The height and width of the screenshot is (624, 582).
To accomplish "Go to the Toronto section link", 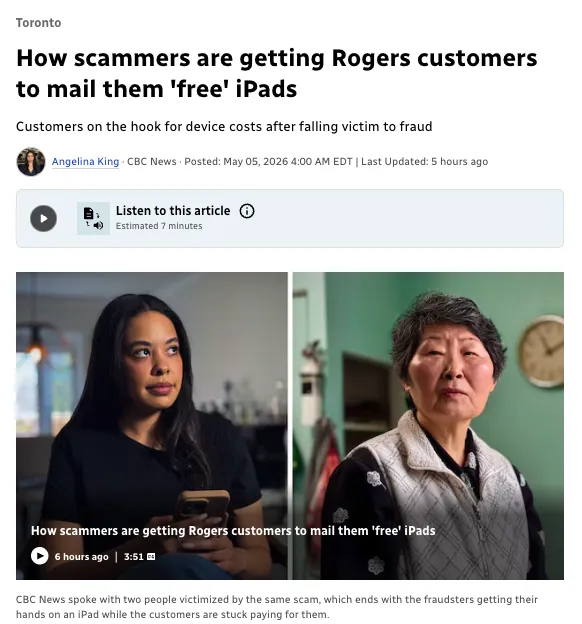I will pyautogui.click(x=39, y=23).
